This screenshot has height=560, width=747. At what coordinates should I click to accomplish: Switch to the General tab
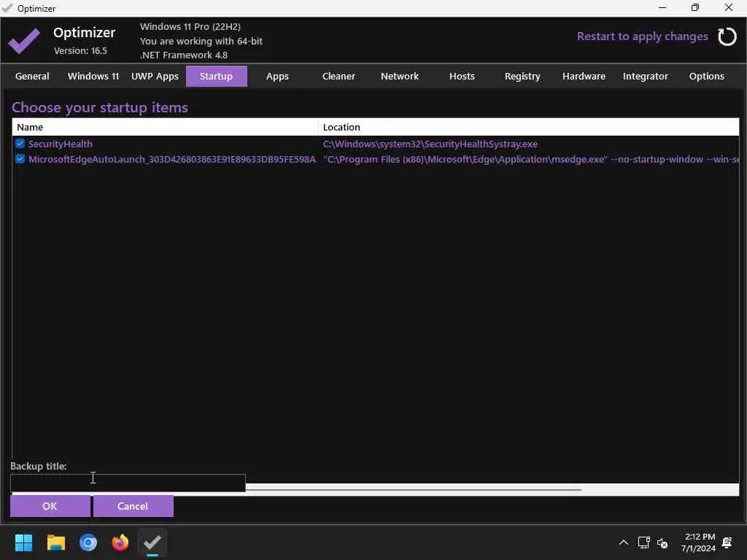coord(32,76)
